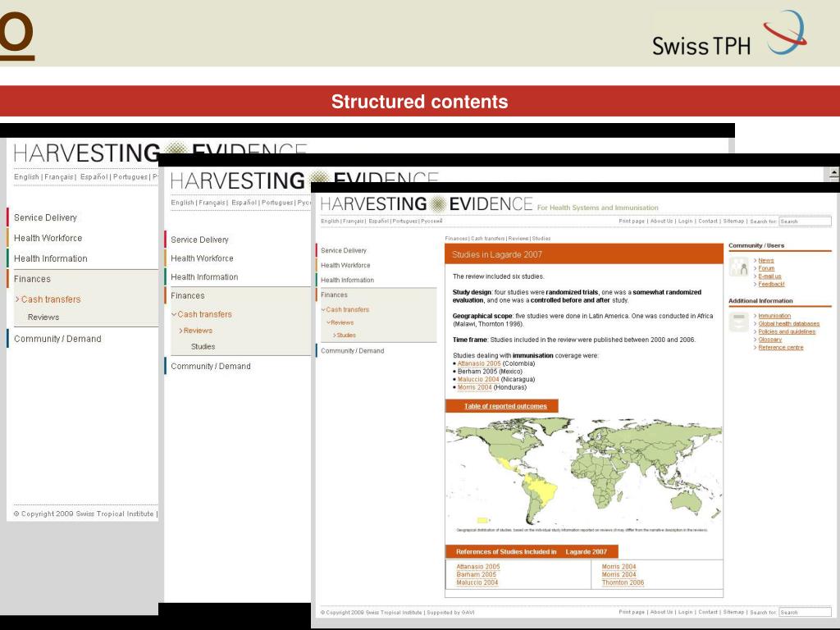Open Health Workforce in the front window

345,265
